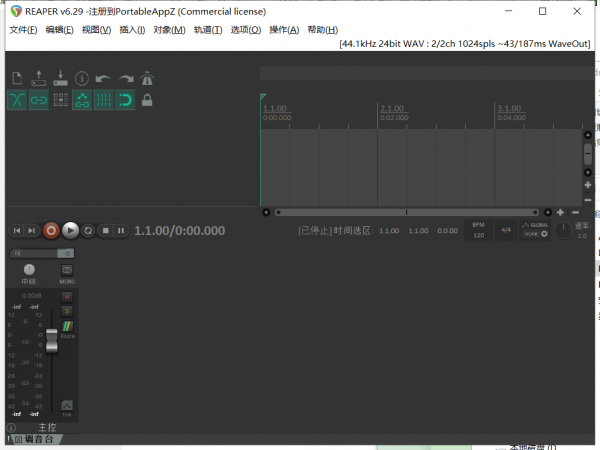Viewport: 600px width, 450px height.
Task: Open a project using the upload arrow icon
Action: click(39, 78)
